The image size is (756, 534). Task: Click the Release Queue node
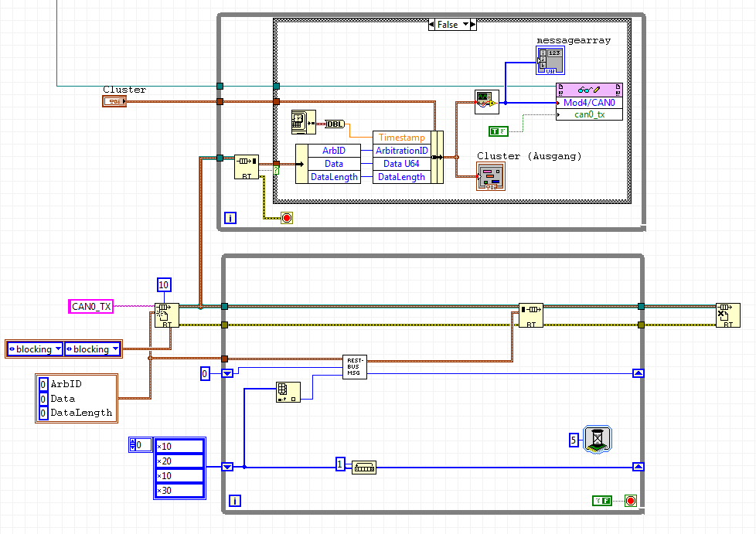coord(728,315)
